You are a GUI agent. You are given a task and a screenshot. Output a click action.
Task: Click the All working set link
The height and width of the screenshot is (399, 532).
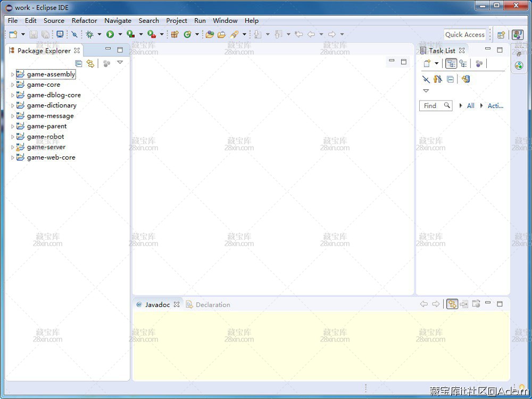(x=471, y=106)
